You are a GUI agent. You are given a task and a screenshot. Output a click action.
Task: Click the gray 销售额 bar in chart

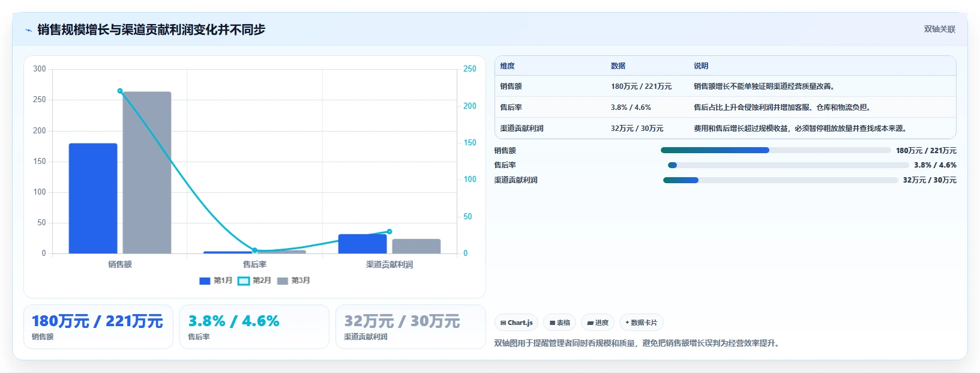pos(147,172)
